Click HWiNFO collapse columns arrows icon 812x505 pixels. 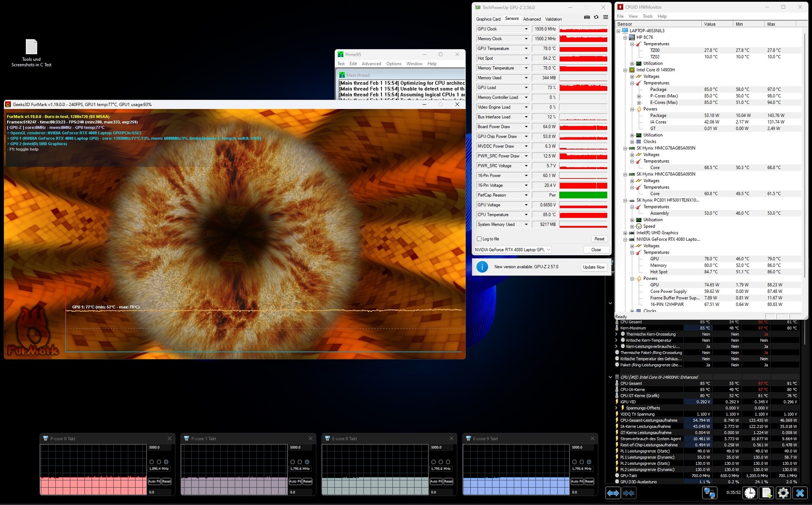[629, 493]
